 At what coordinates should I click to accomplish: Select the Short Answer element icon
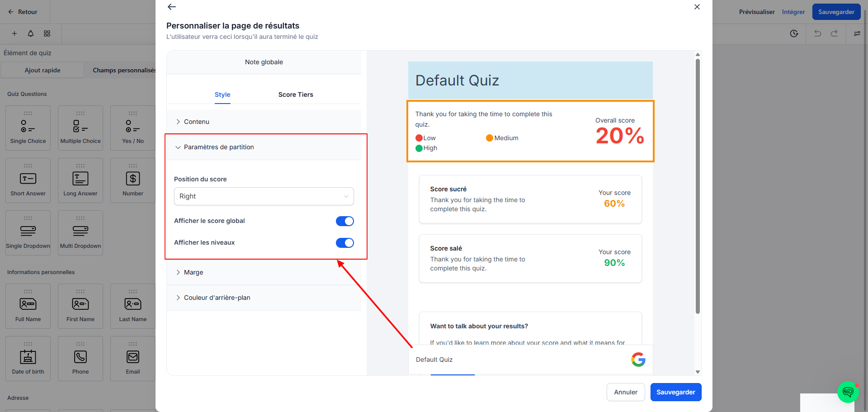pos(28,179)
